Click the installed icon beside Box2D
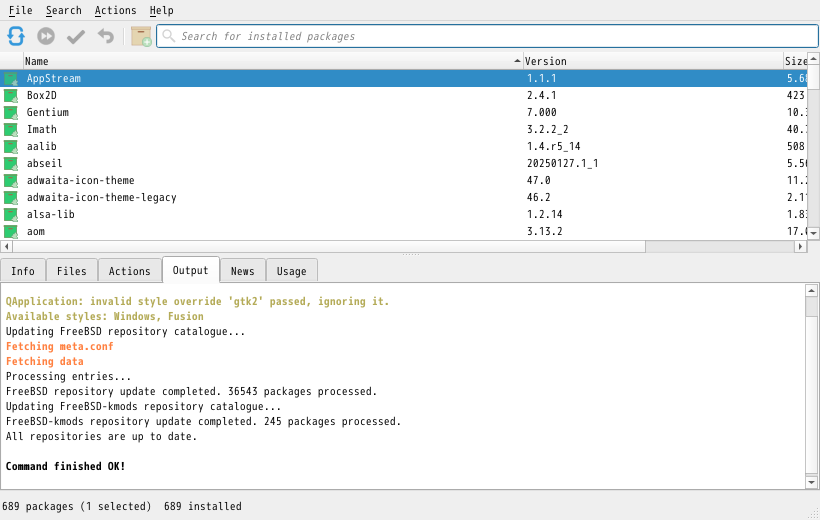820x520 pixels. [x=11, y=96]
